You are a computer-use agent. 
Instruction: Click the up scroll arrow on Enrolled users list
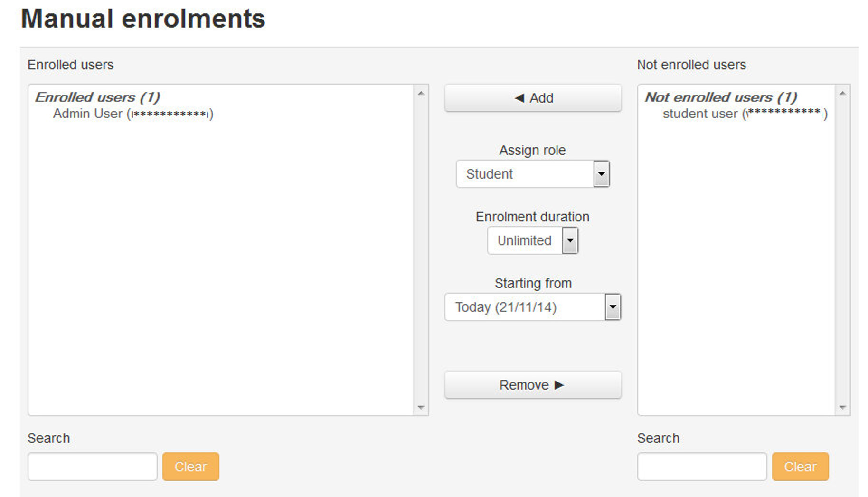tap(421, 93)
